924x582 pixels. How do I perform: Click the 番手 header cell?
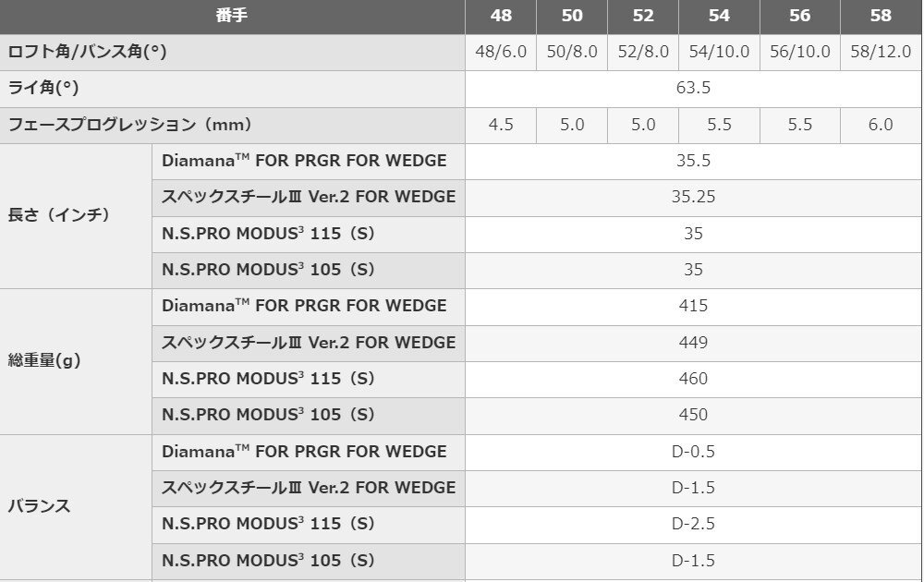click(232, 16)
